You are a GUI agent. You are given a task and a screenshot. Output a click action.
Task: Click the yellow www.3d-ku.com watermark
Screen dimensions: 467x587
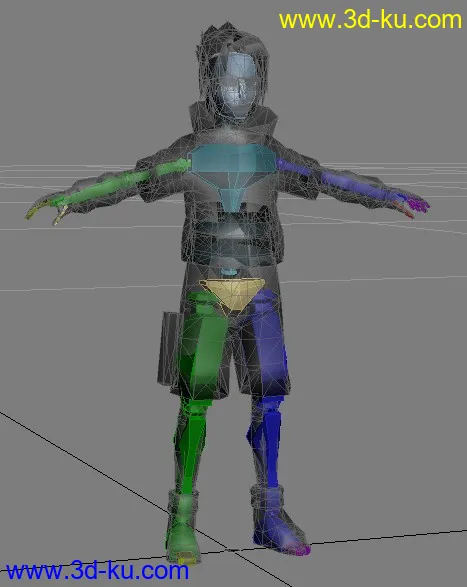(370, 20)
